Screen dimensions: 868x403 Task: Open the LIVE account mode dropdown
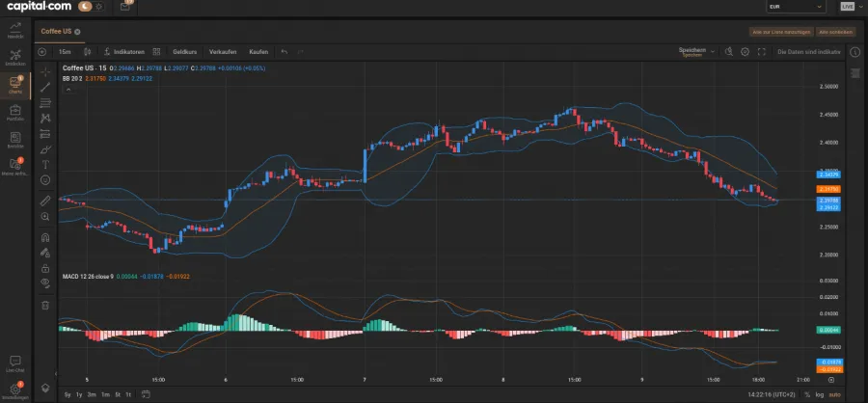(x=851, y=6)
